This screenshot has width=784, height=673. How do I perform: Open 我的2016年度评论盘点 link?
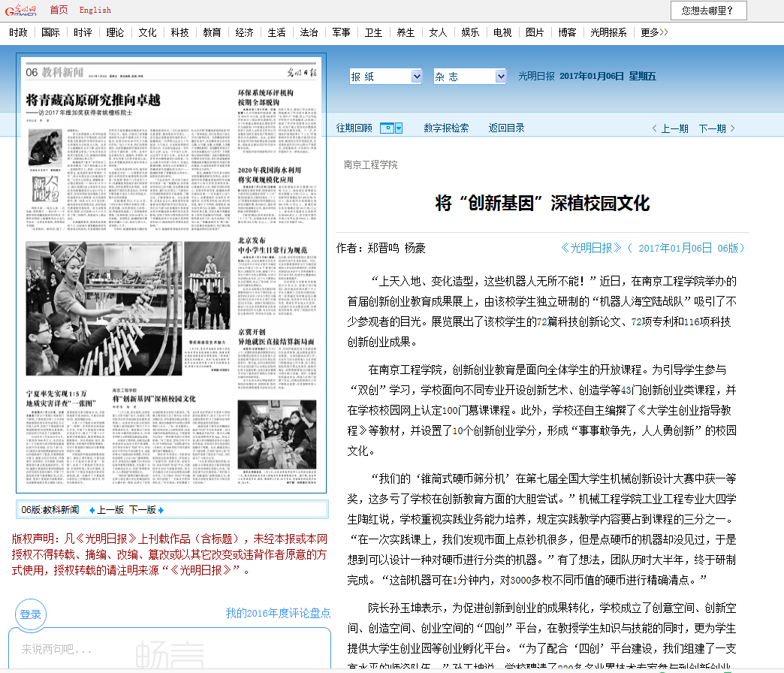coord(278,613)
